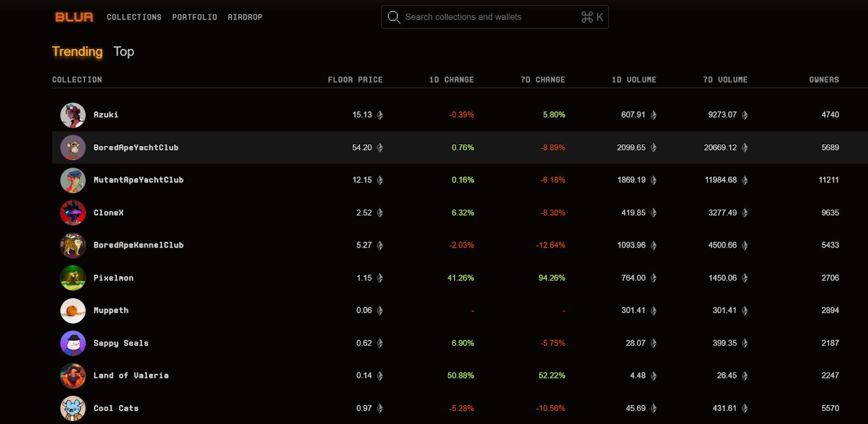
Task: Open the MutantApeYachtClub avatar
Action: pos(73,180)
